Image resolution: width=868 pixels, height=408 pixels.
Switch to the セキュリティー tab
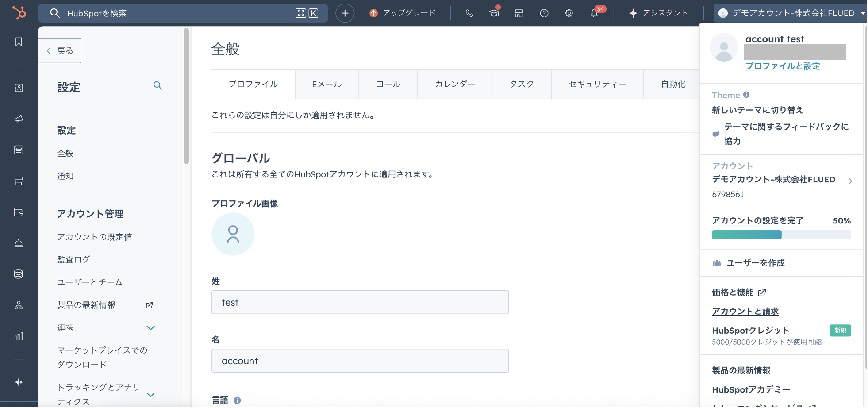tap(597, 84)
